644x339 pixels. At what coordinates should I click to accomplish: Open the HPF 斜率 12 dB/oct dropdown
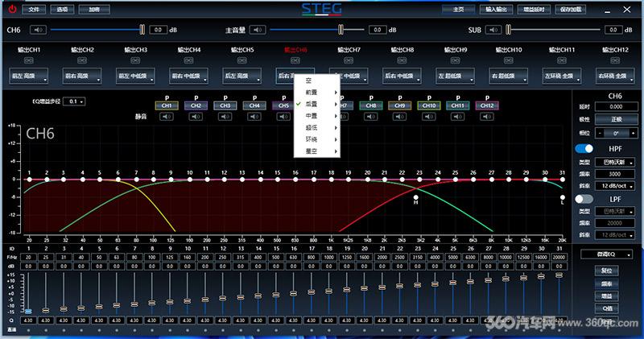pos(615,186)
